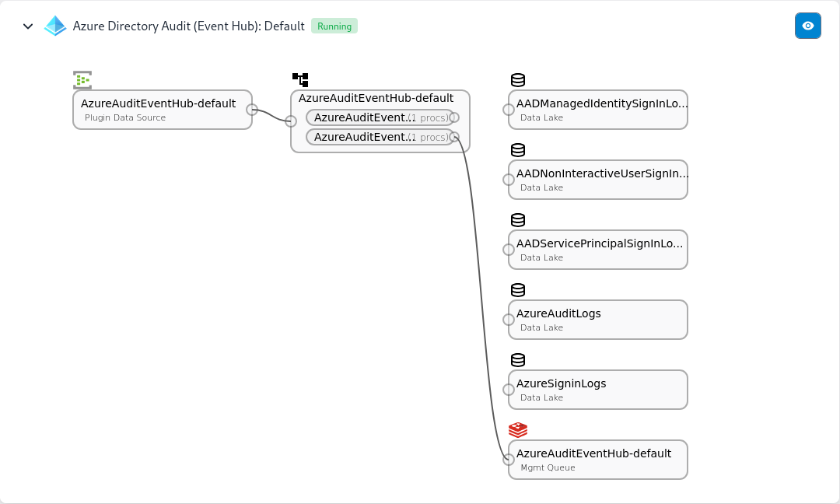Click the database icon above AzureAuditLogs
Image resolution: width=840 pixels, height=504 pixels.
(x=518, y=290)
